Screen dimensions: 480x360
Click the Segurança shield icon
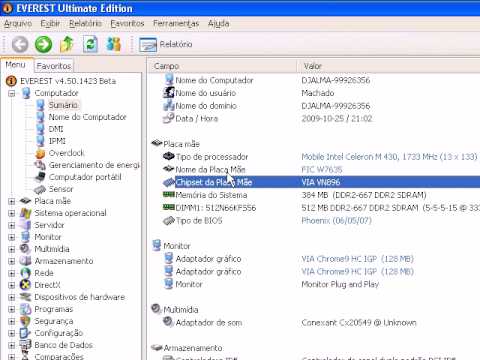click(x=25, y=321)
